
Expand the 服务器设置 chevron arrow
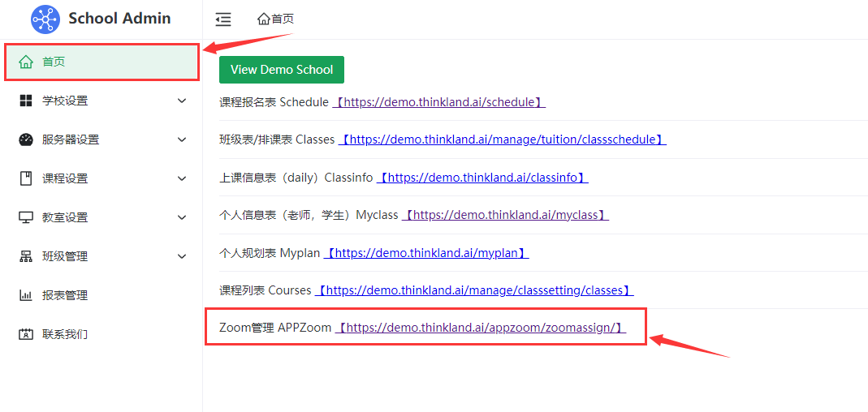(x=182, y=139)
